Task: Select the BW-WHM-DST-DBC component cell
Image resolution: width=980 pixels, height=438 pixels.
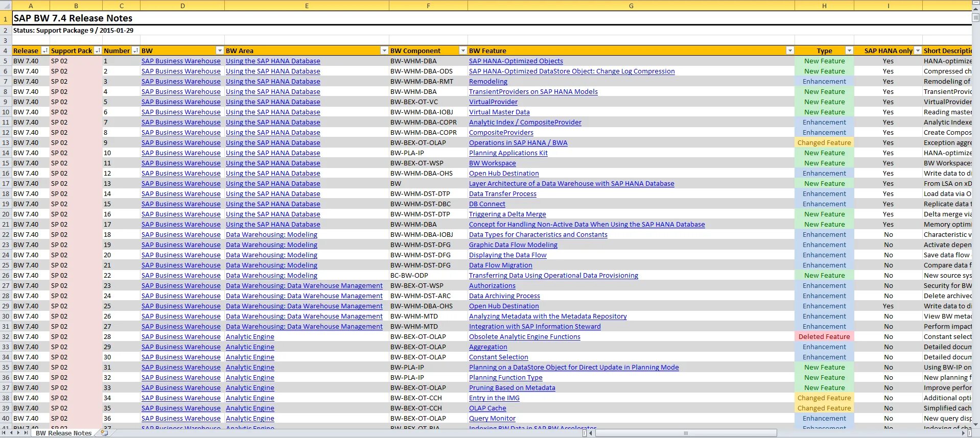Action: pos(428,204)
